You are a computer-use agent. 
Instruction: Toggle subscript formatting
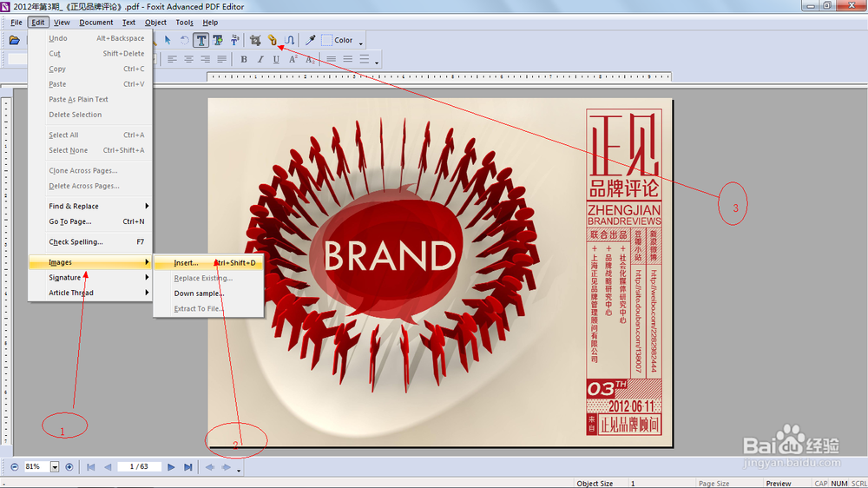[310, 59]
